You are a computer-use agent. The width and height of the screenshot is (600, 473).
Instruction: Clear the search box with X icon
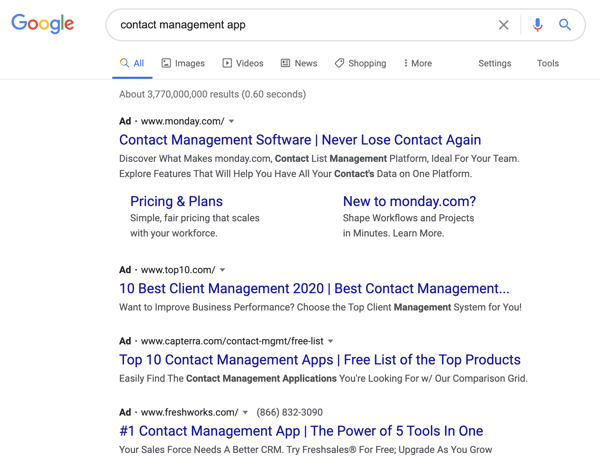(504, 25)
